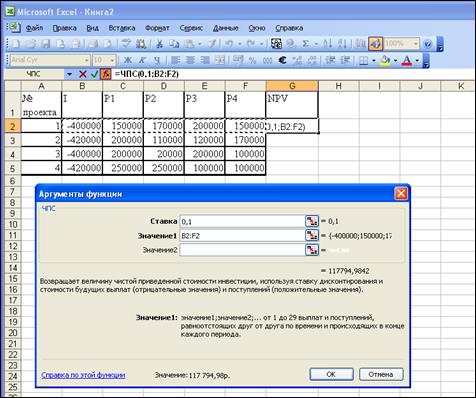Sort descending with toolbar icon
476x398 pixels.
coord(342,44)
